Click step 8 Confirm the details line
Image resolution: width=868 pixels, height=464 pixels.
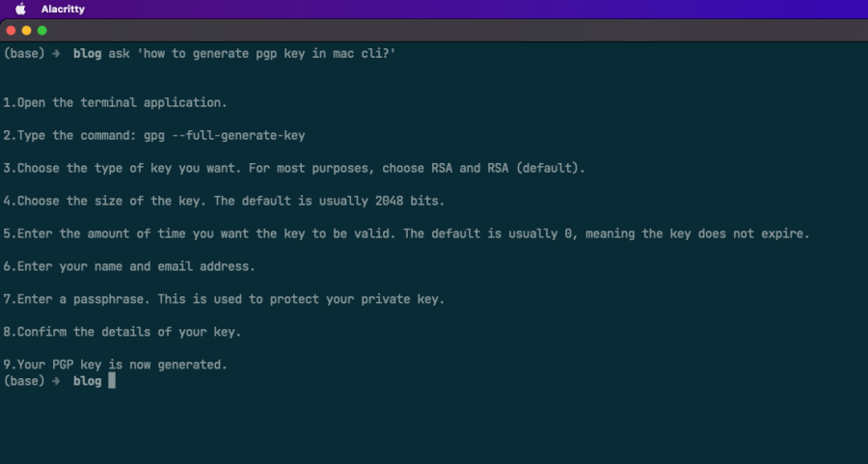pyautogui.click(x=122, y=332)
